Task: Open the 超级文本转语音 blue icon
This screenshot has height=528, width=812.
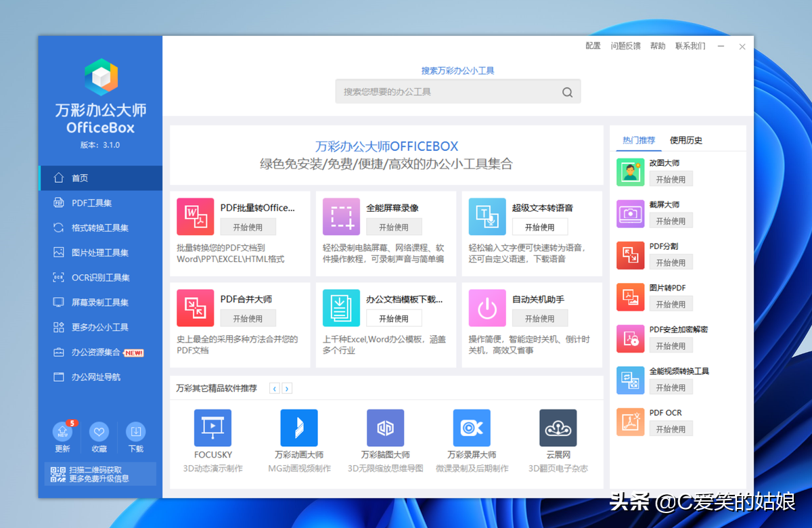Action: coord(487,217)
